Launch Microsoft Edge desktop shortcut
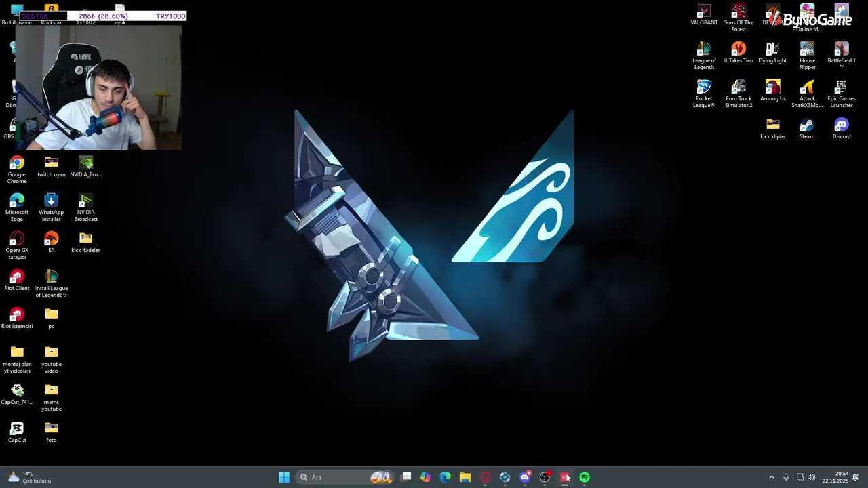Screen dimensions: 868x488 pyautogui.click(x=17, y=208)
